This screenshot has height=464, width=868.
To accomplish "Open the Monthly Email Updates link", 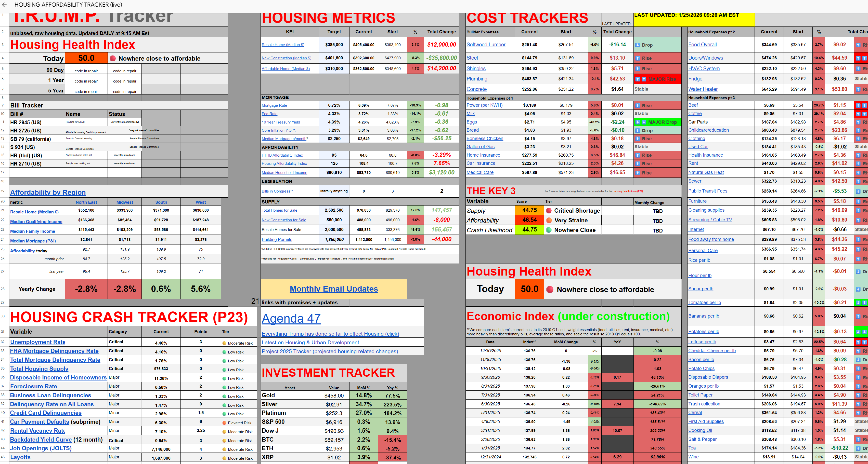I will (334, 289).
